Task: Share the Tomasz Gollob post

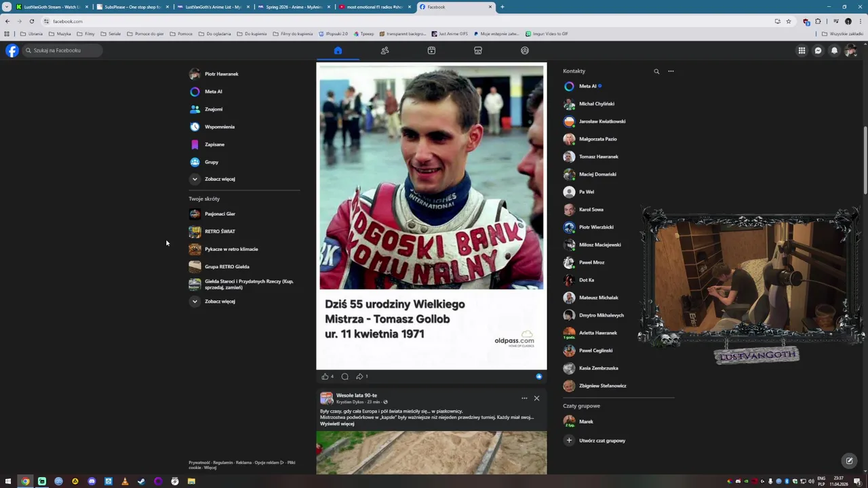Action: tap(359, 376)
